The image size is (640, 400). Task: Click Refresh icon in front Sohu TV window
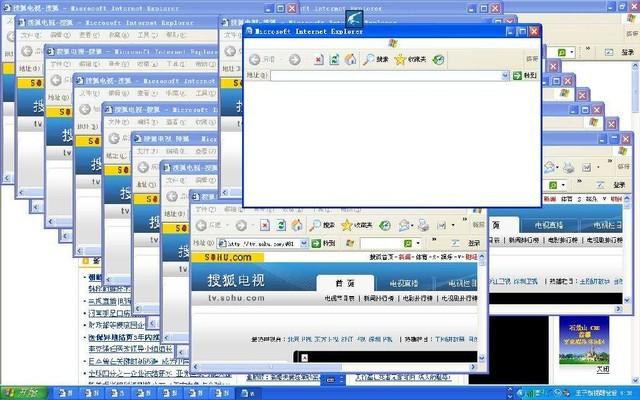click(281, 225)
